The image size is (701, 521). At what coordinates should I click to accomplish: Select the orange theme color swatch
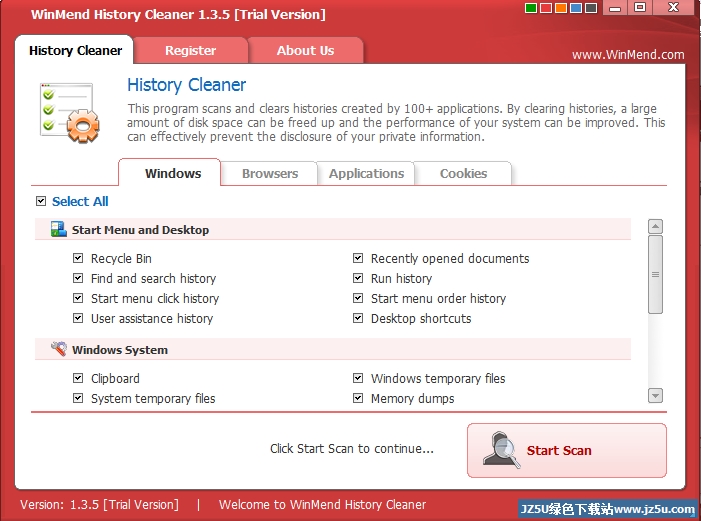pos(561,8)
